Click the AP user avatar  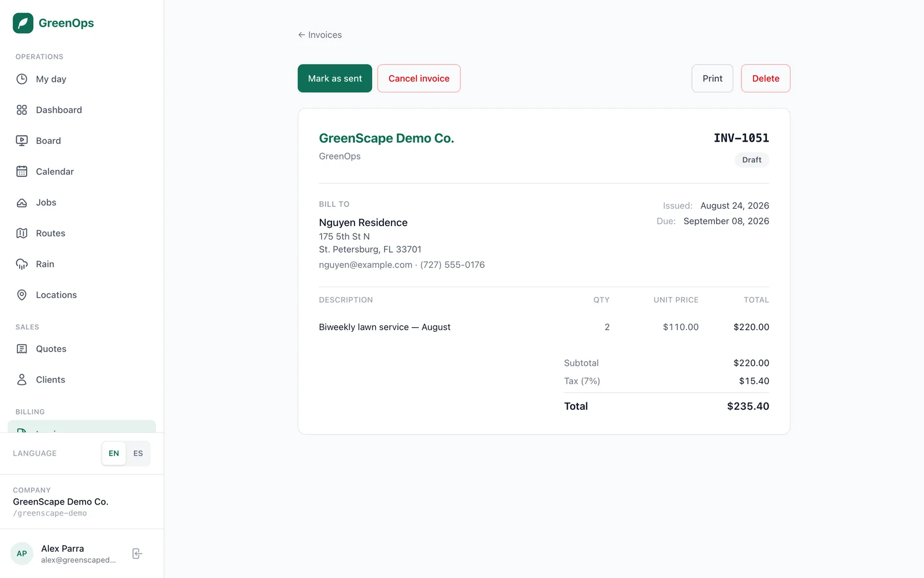pos(22,554)
